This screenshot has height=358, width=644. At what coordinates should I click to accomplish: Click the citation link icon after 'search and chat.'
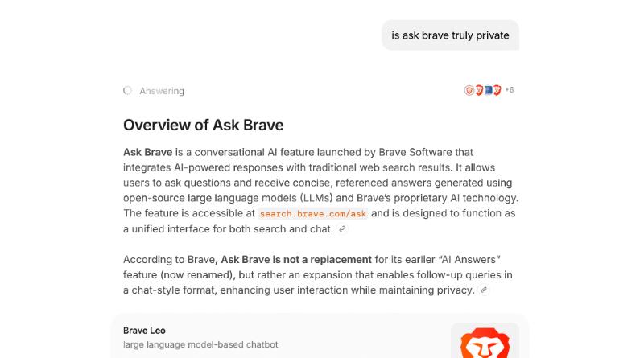tap(342, 229)
